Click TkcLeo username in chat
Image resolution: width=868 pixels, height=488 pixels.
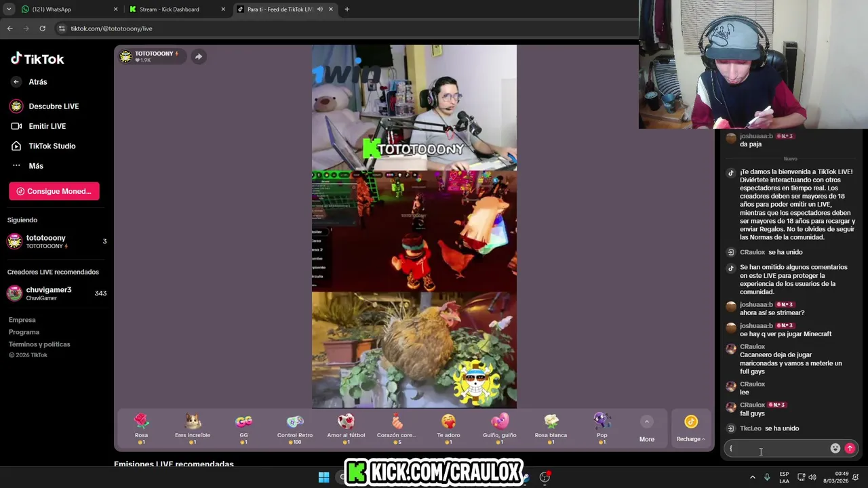pyautogui.click(x=751, y=428)
